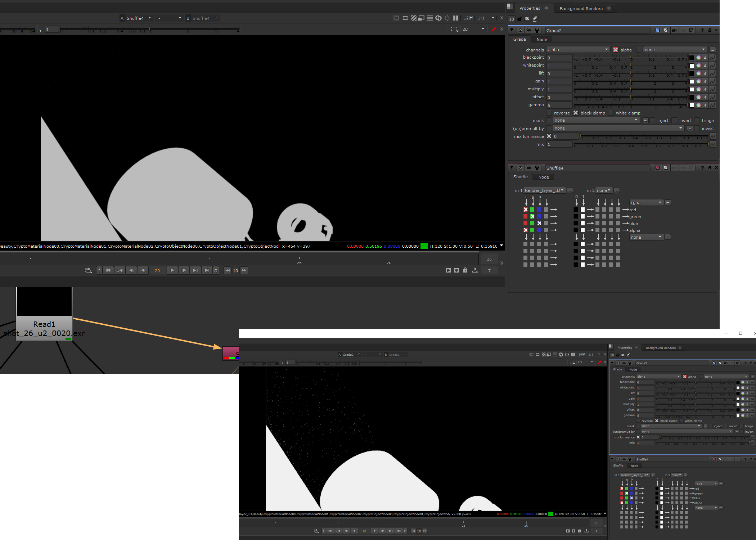
Task: Toggle black clamp checkbox in upper Grade2 panel
Action: point(576,113)
